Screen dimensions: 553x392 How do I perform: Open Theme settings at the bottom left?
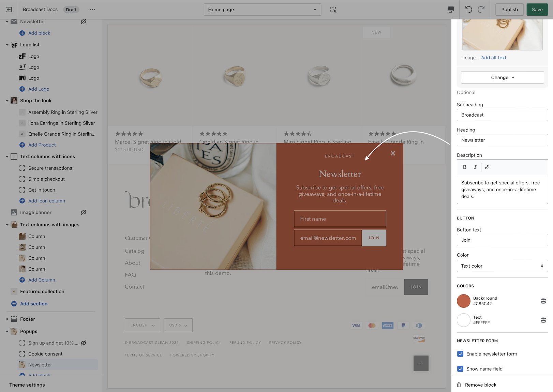click(27, 385)
